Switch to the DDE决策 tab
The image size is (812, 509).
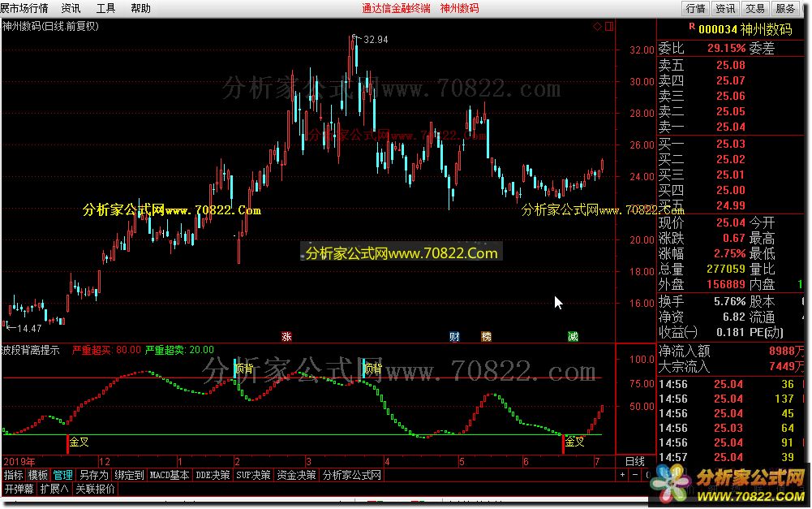(213, 475)
